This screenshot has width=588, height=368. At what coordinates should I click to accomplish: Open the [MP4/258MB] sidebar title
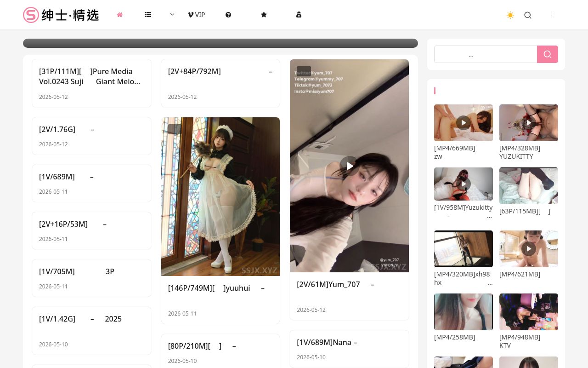(x=455, y=337)
